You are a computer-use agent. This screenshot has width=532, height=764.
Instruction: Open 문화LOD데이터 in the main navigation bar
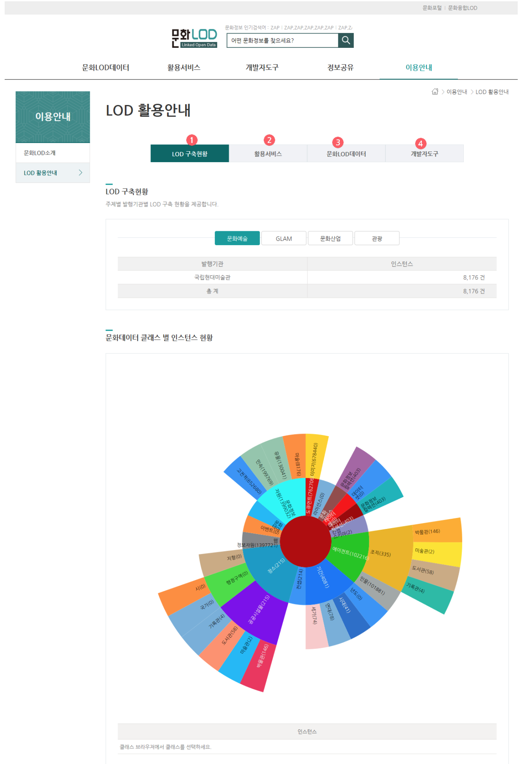(105, 67)
